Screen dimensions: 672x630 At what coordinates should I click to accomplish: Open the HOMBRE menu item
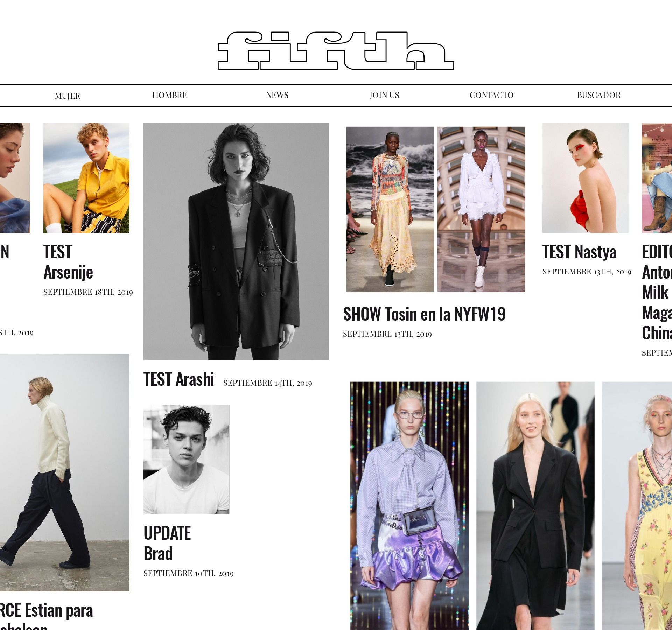coord(170,95)
